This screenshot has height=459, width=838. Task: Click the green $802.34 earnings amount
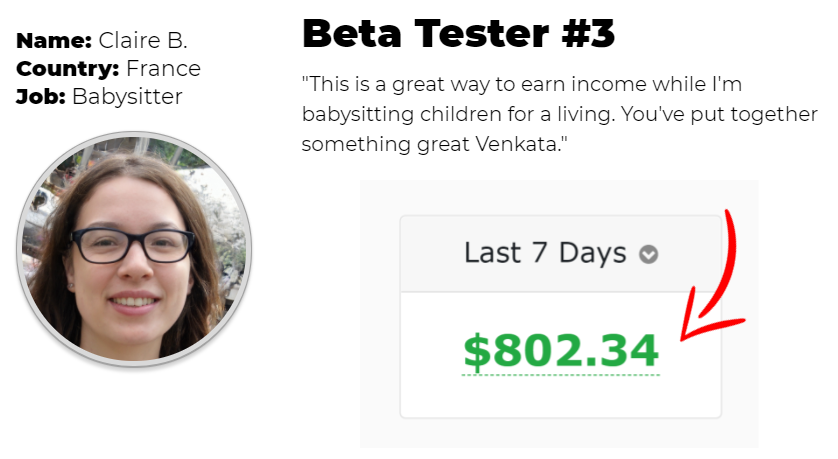[561, 351]
